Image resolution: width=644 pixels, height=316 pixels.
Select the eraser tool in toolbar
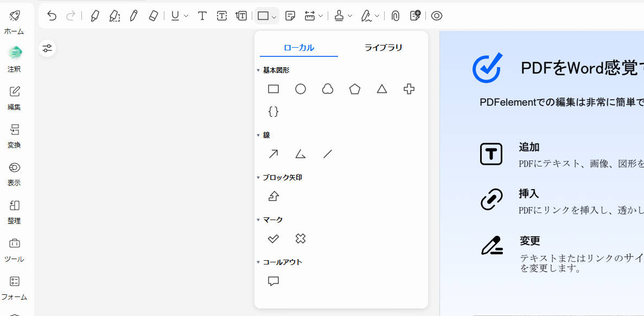tap(153, 16)
